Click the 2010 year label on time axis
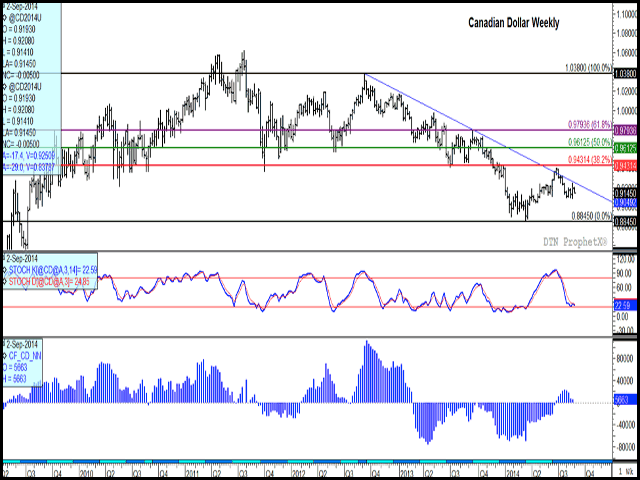Viewport: 640px width, 480px height. pyautogui.click(x=86, y=471)
